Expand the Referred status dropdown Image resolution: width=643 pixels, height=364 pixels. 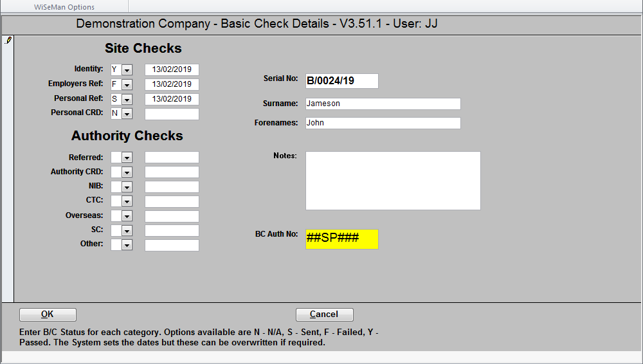tap(127, 158)
